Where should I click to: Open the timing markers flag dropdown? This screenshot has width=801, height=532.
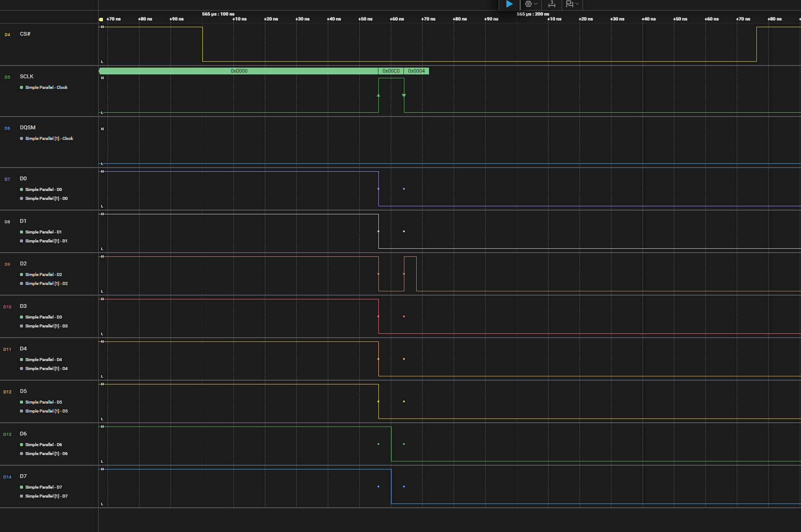[x=572, y=4]
